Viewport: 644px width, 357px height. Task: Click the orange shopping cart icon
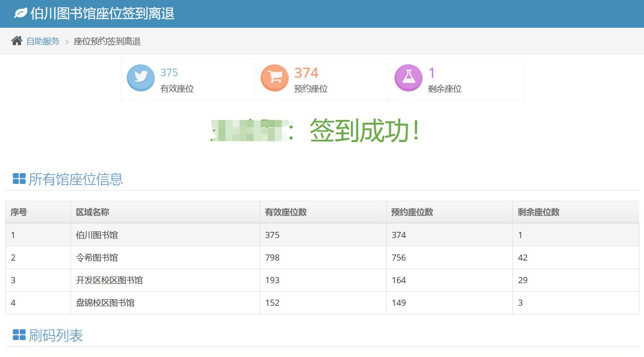[274, 78]
